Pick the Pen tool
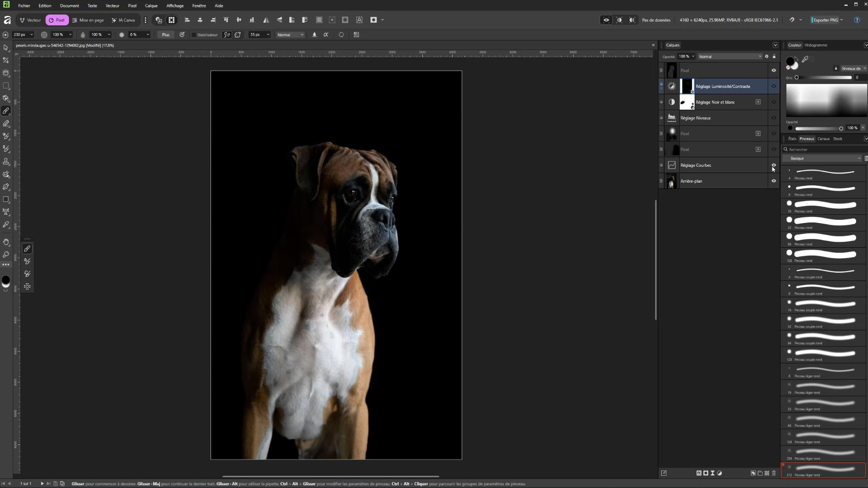Image resolution: width=868 pixels, height=488 pixels. (6, 187)
